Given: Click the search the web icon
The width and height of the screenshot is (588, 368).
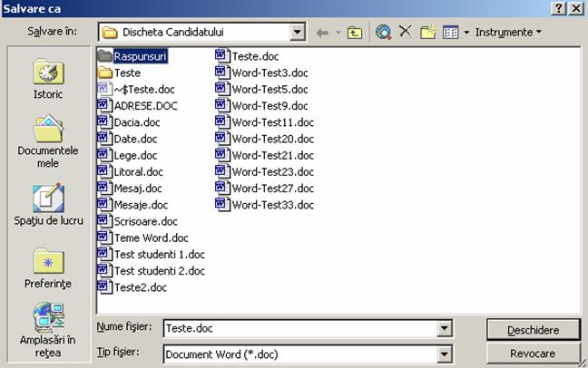Looking at the screenshot, I should (x=383, y=33).
